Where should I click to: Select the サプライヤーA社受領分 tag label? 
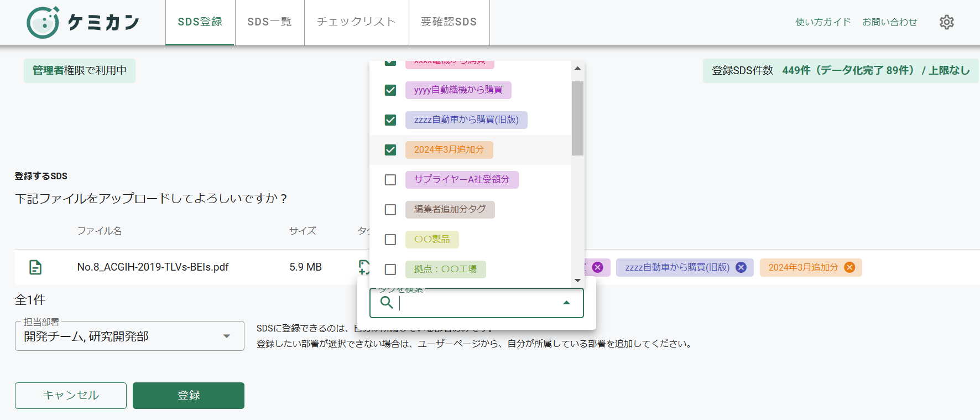[x=462, y=180]
